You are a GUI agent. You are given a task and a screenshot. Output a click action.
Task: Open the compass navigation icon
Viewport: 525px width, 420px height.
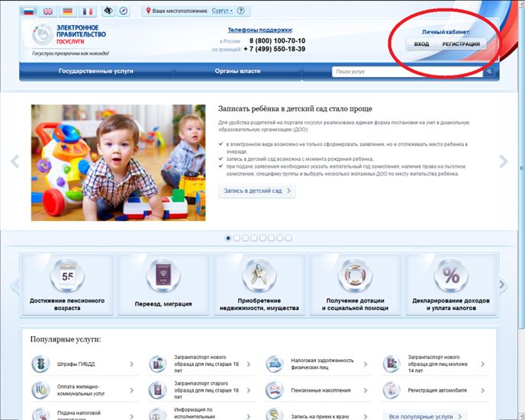click(x=124, y=11)
